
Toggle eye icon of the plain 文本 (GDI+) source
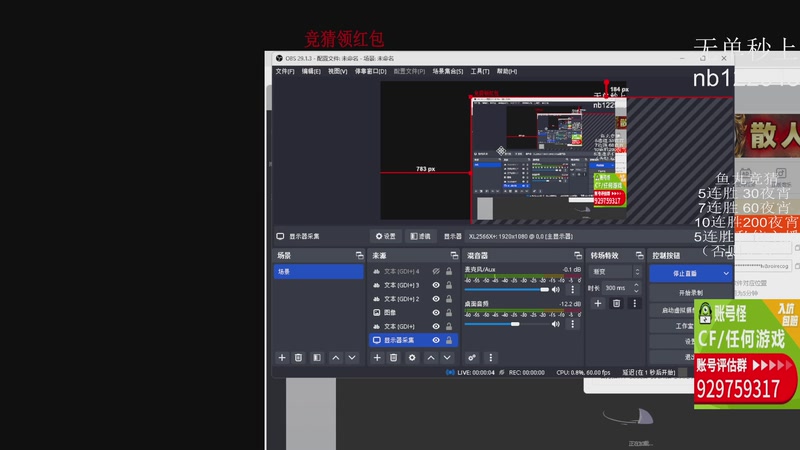[x=436, y=326]
